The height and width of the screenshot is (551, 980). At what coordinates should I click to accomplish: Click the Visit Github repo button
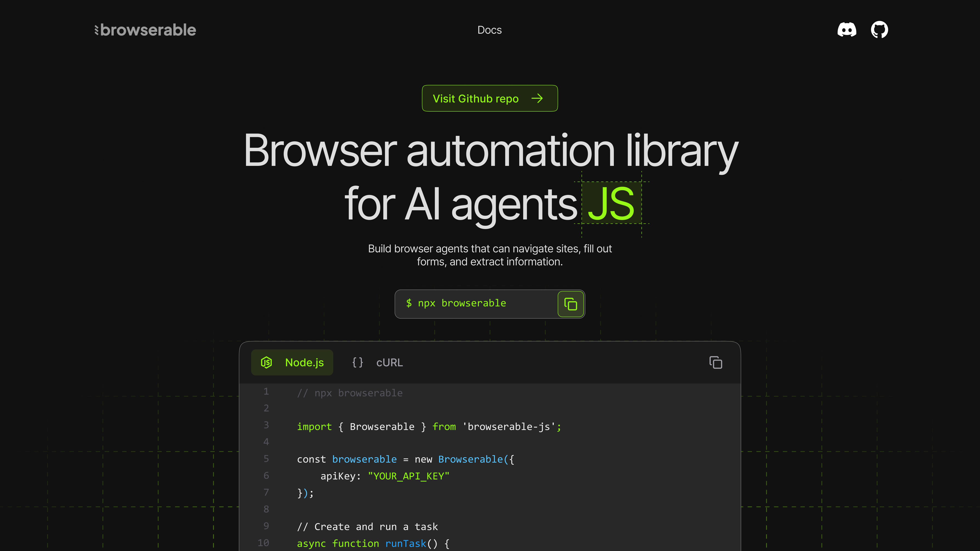tap(490, 98)
